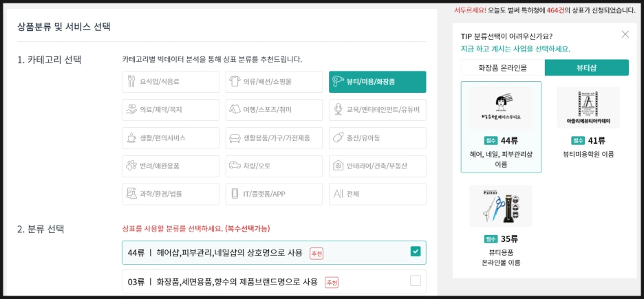Click the text 헤어, 네일, 피부관리샵 이름

501,159
